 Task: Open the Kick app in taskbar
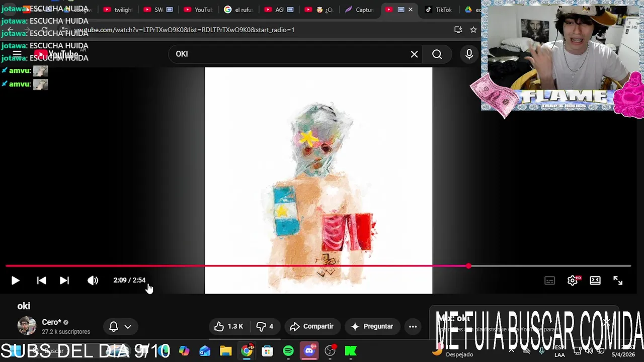pos(351,351)
